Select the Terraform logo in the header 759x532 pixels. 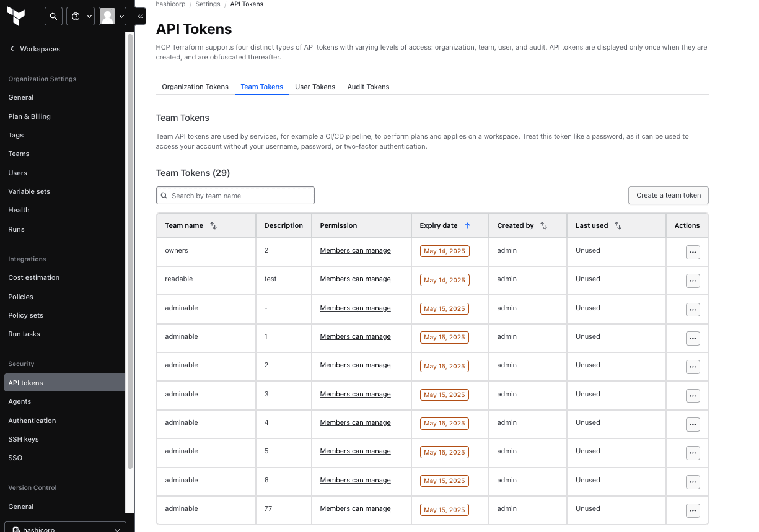click(16, 16)
